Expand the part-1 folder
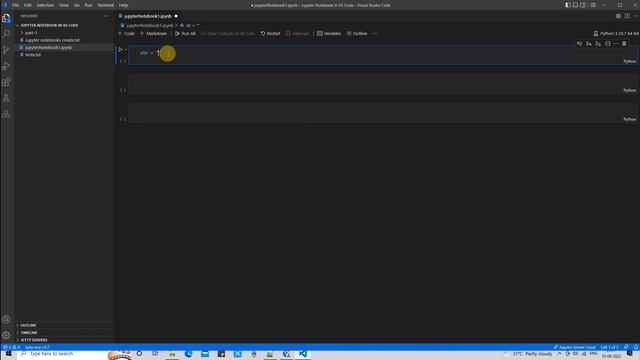Image resolution: width=640 pixels, height=360 pixels. click(x=31, y=33)
